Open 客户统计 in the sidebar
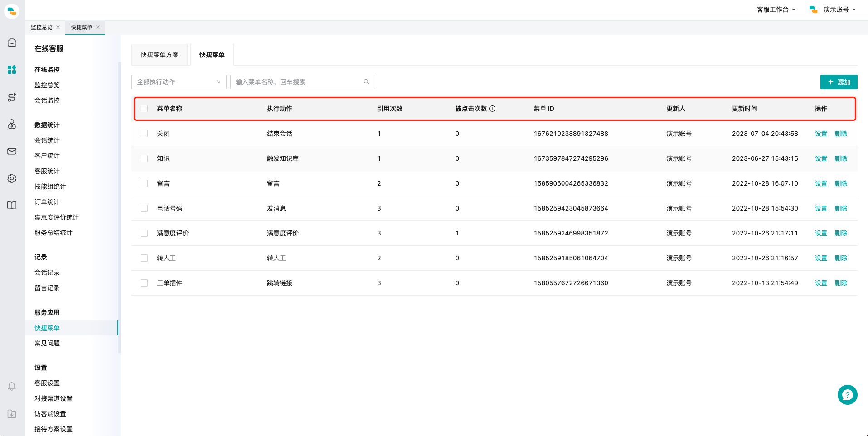Image resolution: width=868 pixels, height=436 pixels. 47,156
